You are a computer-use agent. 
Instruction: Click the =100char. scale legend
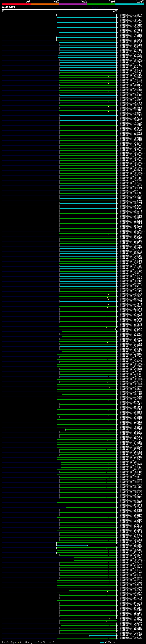(109, 642)
